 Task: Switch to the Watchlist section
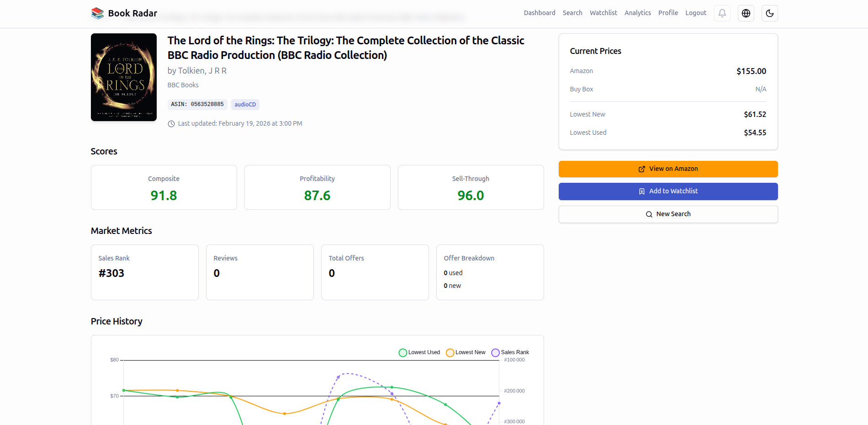[603, 13]
